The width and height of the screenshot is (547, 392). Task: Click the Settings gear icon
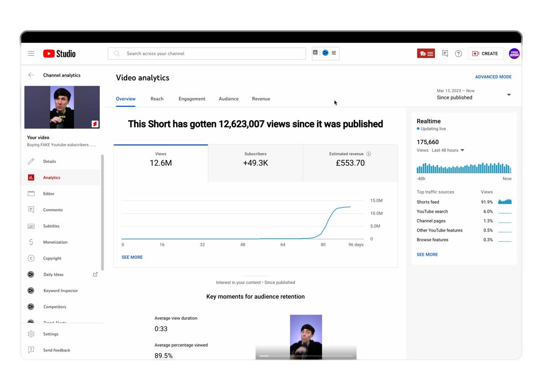pos(31,334)
